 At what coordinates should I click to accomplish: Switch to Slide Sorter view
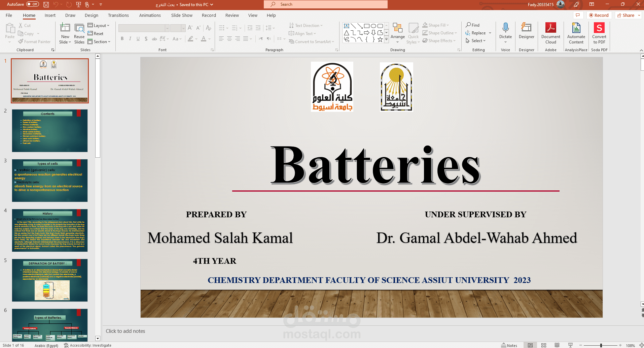point(544,345)
